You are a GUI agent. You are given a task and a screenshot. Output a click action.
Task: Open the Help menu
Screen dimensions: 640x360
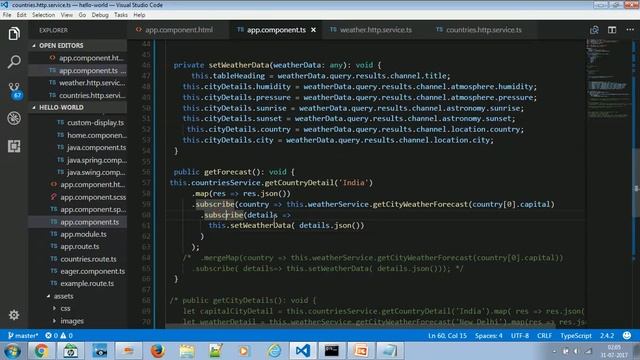pos(139,15)
